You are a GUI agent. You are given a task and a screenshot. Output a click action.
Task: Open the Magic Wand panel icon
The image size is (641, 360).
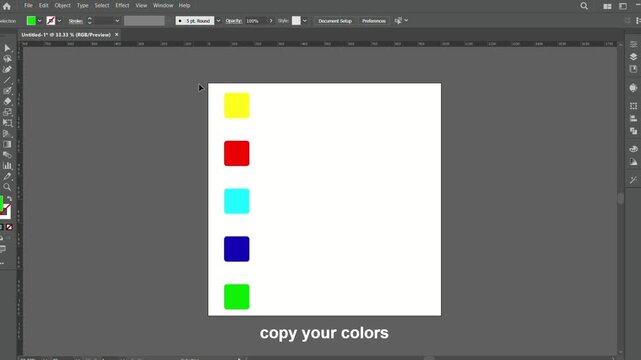(633, 180)
